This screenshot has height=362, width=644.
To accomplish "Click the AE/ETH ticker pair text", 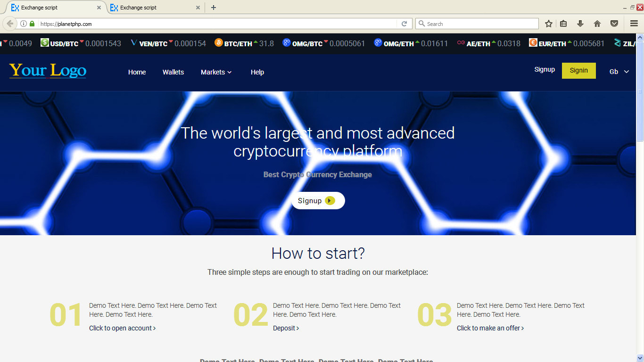I will [479, 44].
